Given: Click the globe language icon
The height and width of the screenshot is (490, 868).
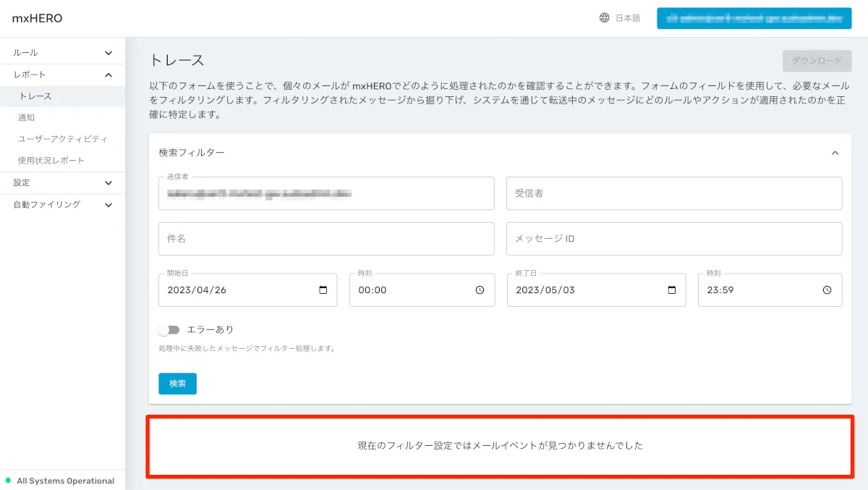Looking at the screenshot, I should [604, 18].
